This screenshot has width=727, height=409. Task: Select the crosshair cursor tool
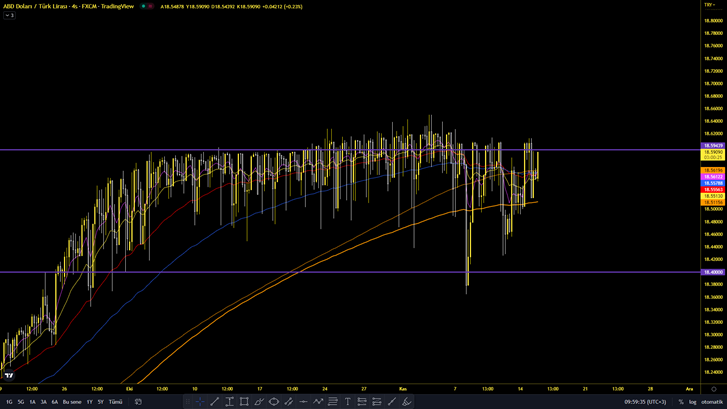200,402
